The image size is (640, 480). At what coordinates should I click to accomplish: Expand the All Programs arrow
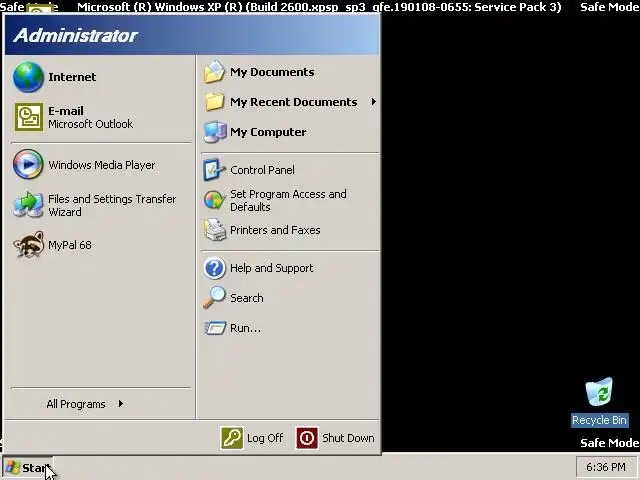tap(121, 404)
